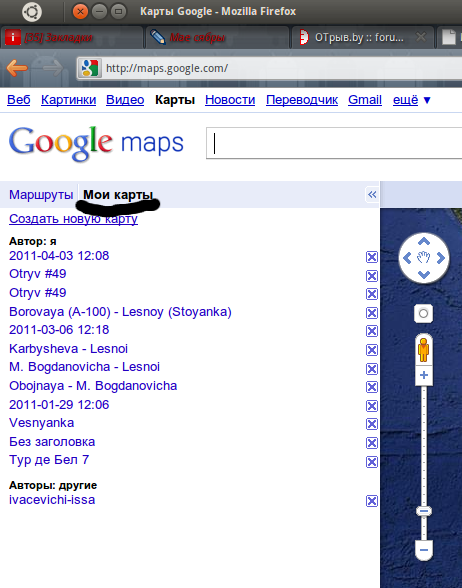Click the my-location circle button
The height and width of the screenshot is (588, 462).
pyautogui.click(x=423, y=313)
